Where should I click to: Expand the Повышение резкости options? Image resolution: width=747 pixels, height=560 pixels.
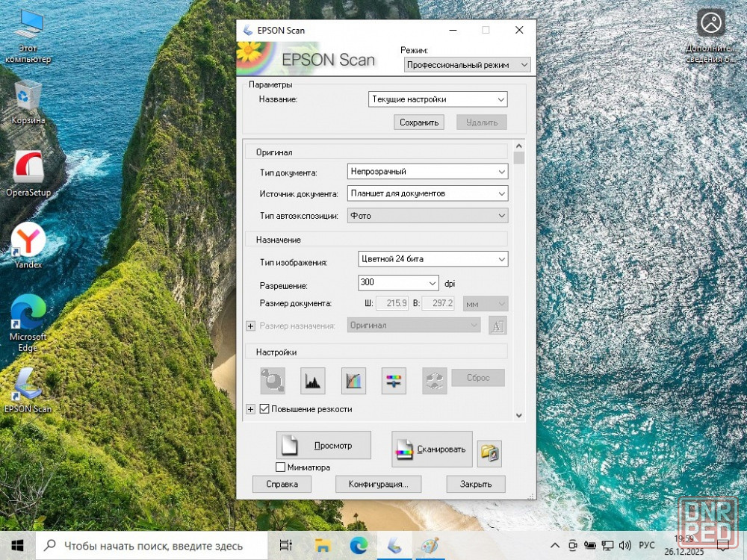[x=250, y=409]
